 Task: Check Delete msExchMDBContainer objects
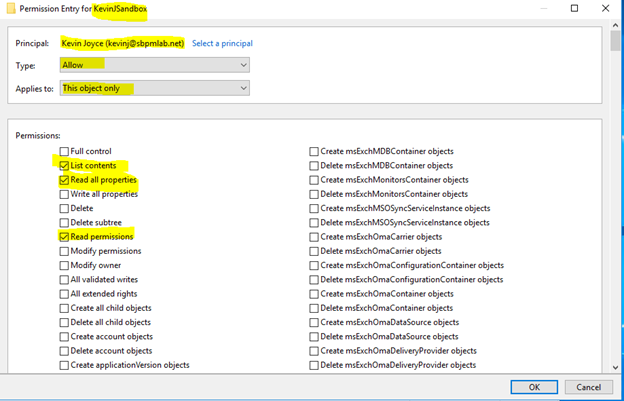(314, 166)
